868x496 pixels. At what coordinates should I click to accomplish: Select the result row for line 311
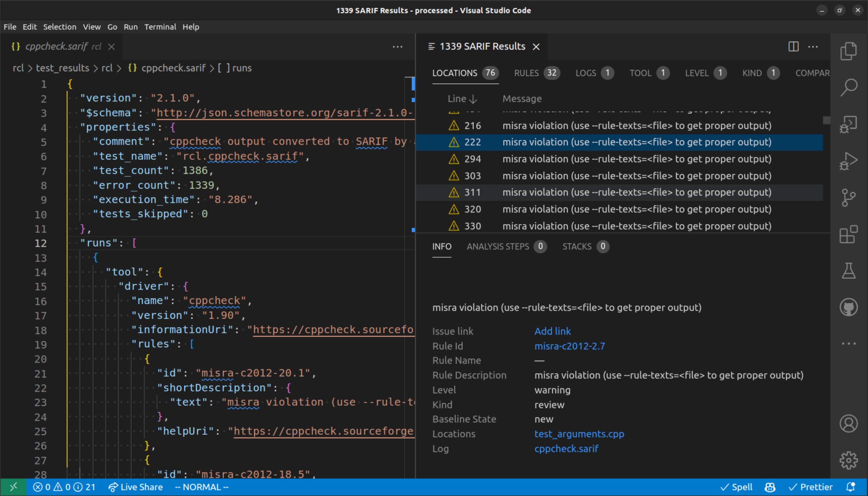[619, 192]
